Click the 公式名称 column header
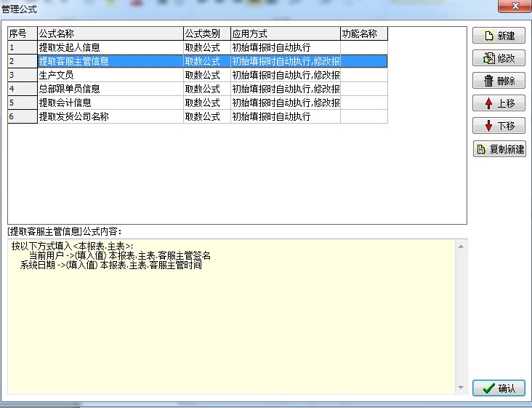This screenshot has width=532, height=408. point(110,33)
